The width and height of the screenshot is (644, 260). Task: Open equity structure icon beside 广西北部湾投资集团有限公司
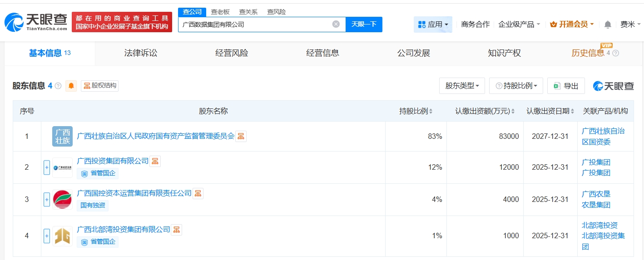tap(177, 230)
